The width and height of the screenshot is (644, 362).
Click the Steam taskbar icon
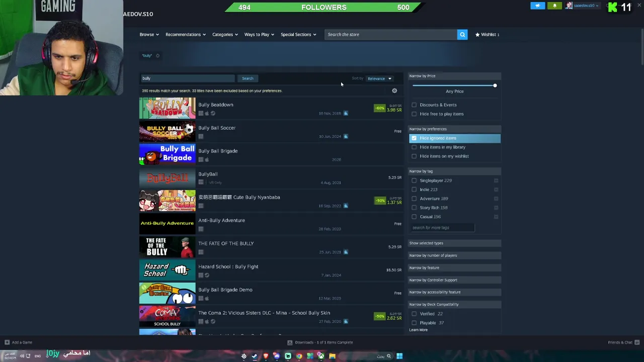pos(255,356)
